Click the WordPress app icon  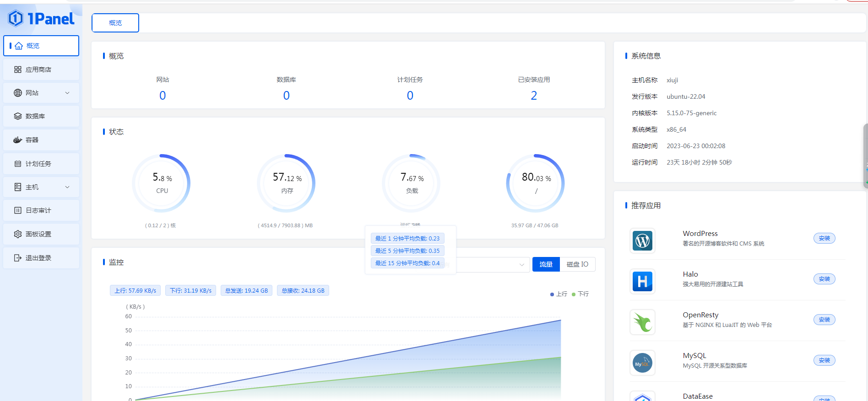[642, 241]
